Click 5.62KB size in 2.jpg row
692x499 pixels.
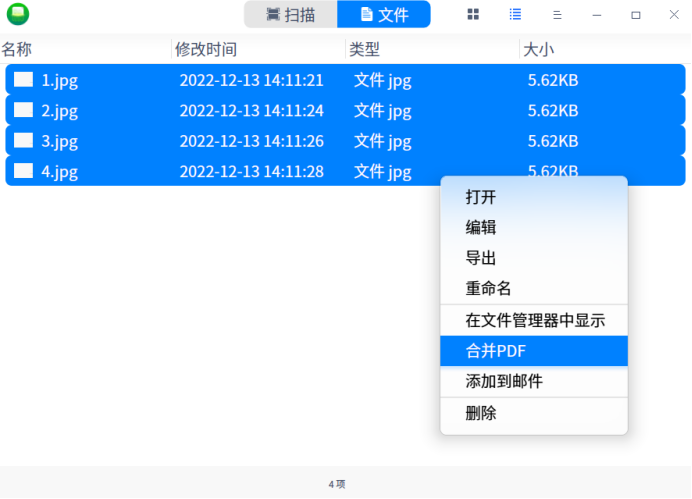point(553,111)
